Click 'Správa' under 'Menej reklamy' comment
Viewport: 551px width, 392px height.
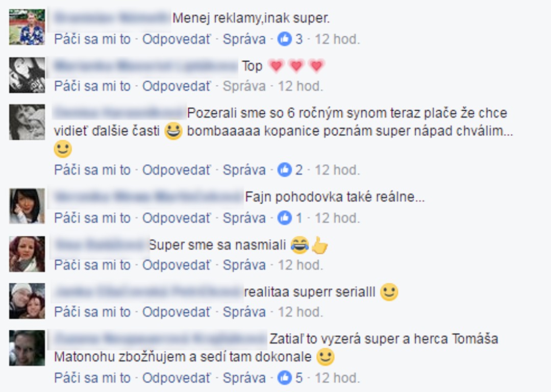244,39
